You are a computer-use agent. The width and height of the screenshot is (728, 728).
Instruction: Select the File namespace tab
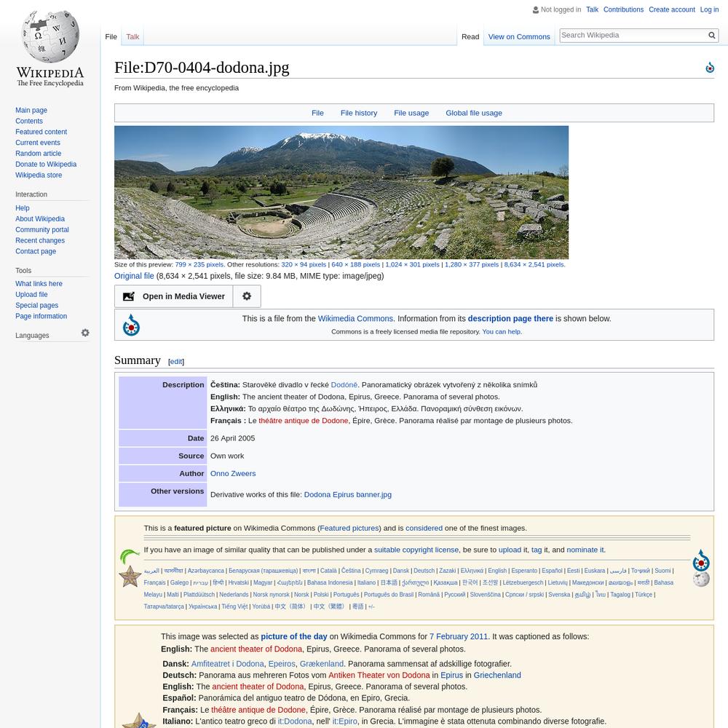click(x=111, y=36)
